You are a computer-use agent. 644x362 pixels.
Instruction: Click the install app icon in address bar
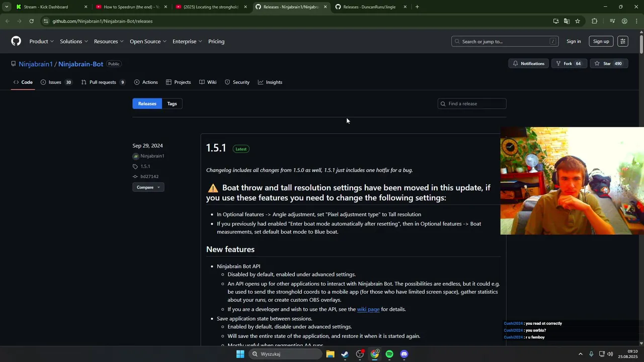[556, 21]
